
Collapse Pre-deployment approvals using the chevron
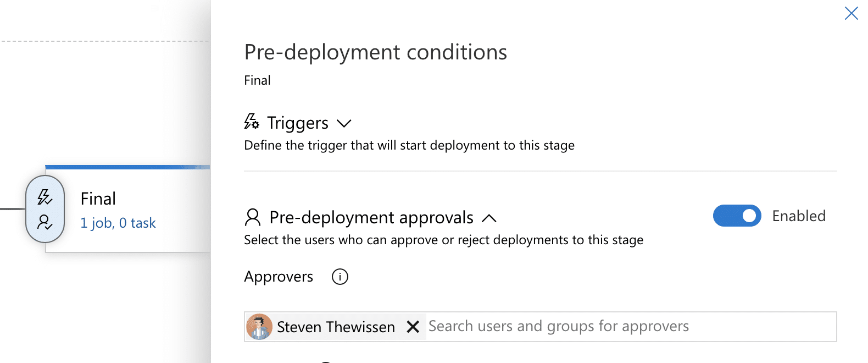pyautogui.click(x=489, y=218)
